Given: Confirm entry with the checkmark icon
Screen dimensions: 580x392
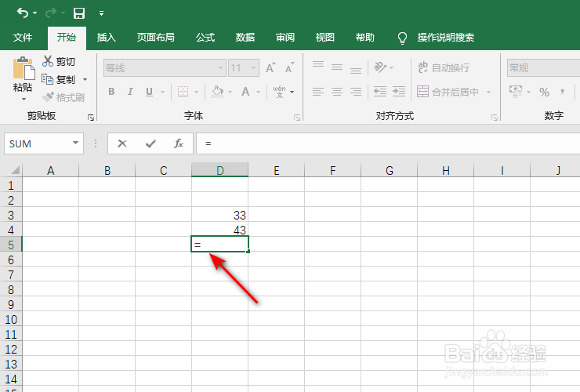Looking at the screenshot, I should pyautogui.click(x=150, y=143).
